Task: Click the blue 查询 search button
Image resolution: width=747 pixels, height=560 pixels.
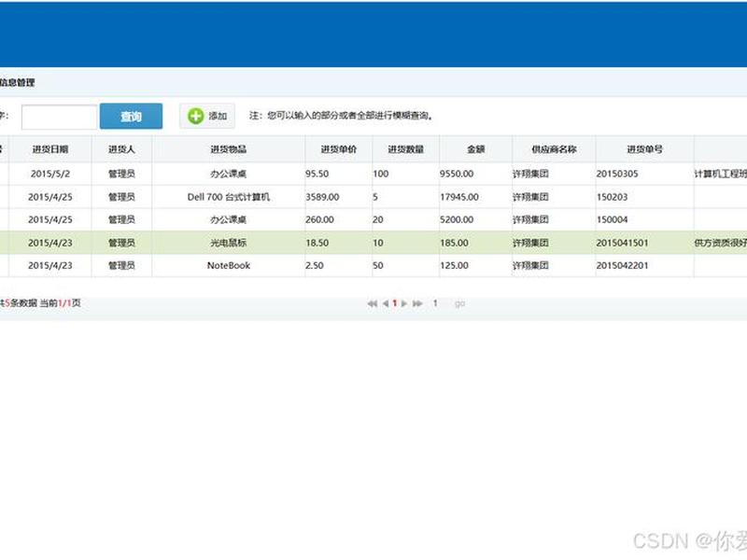Action: coord(131,116)
